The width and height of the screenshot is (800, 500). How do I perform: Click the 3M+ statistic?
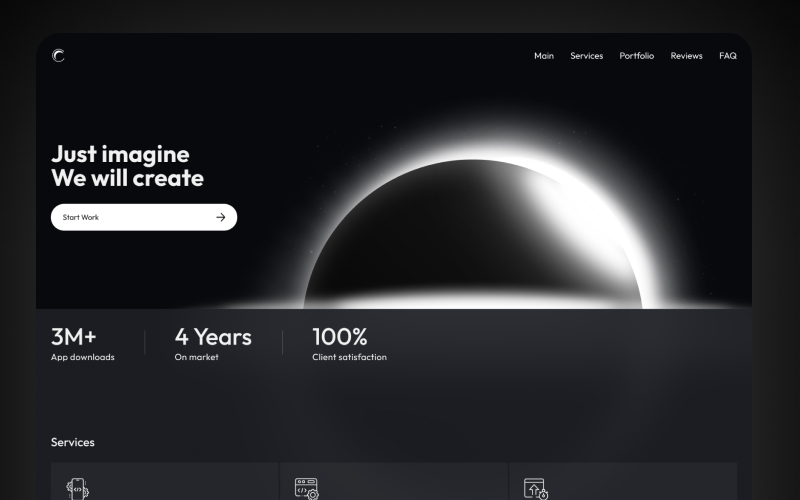[73, 337]
